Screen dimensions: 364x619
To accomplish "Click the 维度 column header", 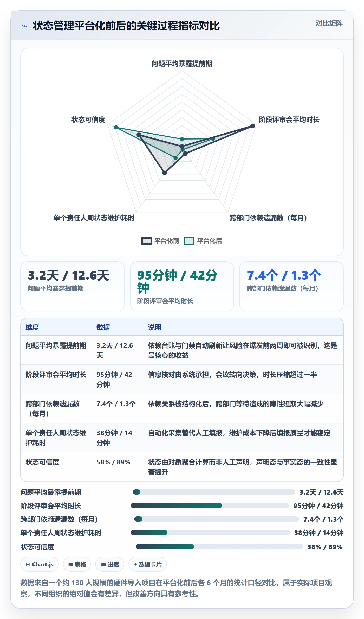I will tap(32, 327).
